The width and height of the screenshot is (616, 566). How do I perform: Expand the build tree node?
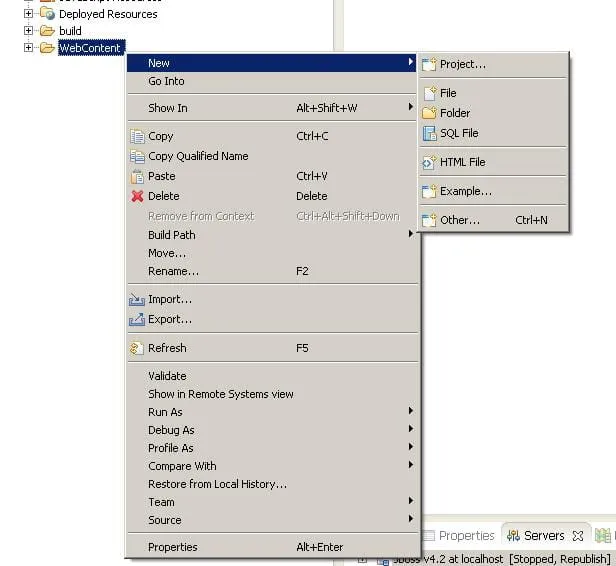28,30
